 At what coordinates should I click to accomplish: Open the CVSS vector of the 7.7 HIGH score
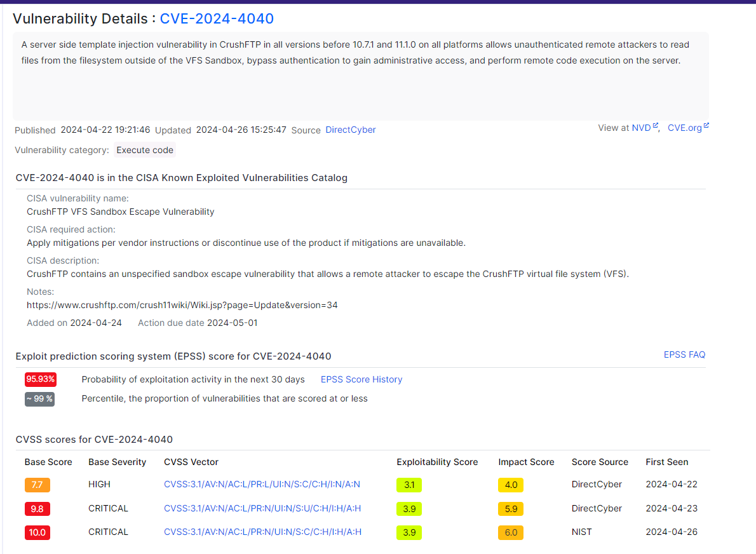click(x=264, y=484)
